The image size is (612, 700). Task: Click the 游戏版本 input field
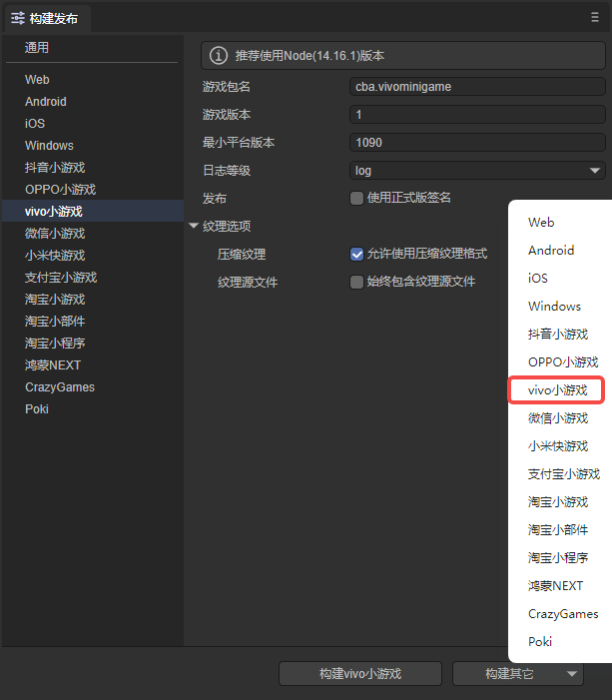tap(478, 115)
